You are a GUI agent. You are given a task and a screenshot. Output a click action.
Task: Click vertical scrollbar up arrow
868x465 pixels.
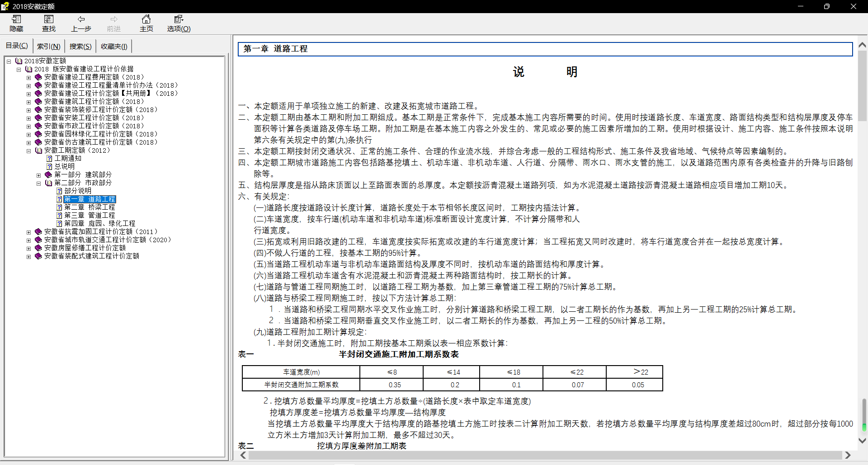862,45
